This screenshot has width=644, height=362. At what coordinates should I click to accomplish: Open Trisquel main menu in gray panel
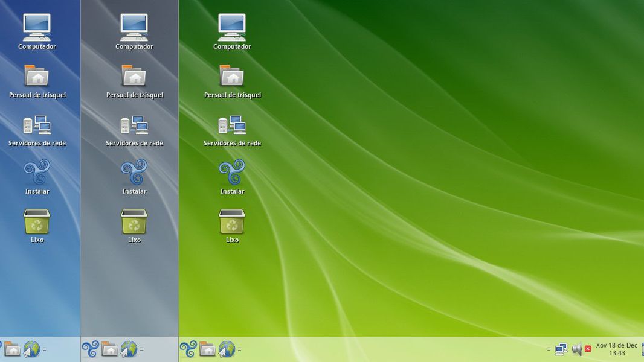91,349
